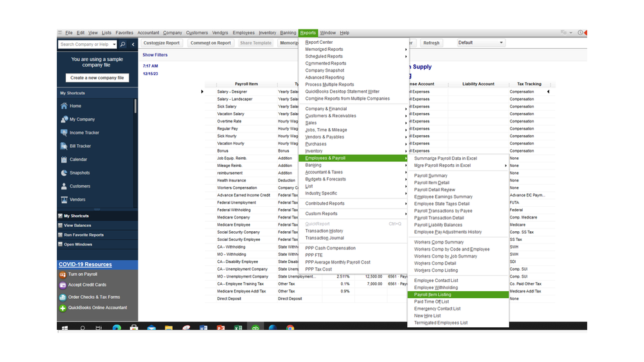This screenshot has height=362, width=644.
Task: Click Create a new company file
Action: 97,78
